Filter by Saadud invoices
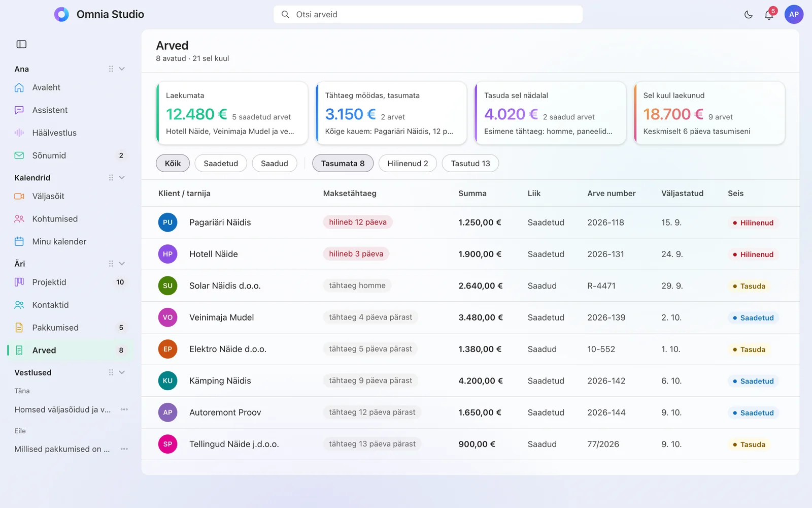812x508 pixels. pyautogui.click(x=275, y=163)
